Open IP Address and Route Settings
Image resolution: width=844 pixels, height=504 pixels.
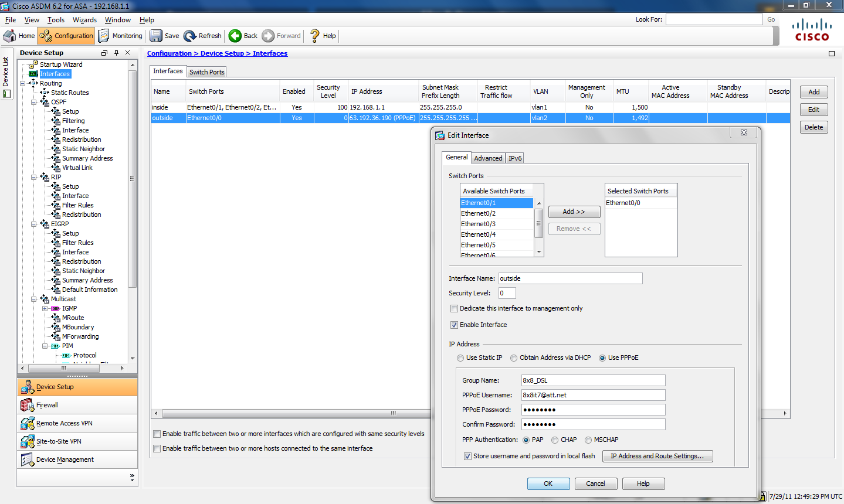[x=657, y=456]
